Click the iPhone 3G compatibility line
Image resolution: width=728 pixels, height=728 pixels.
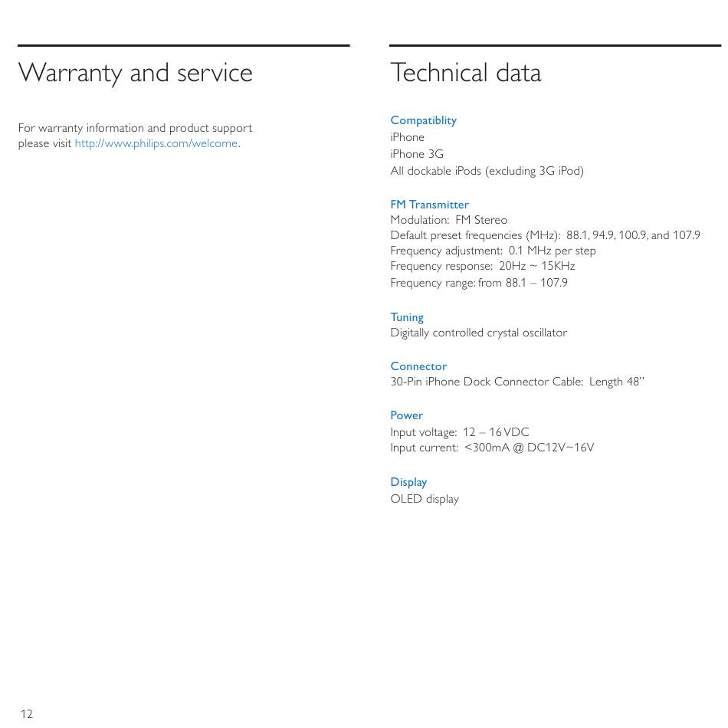417,154
